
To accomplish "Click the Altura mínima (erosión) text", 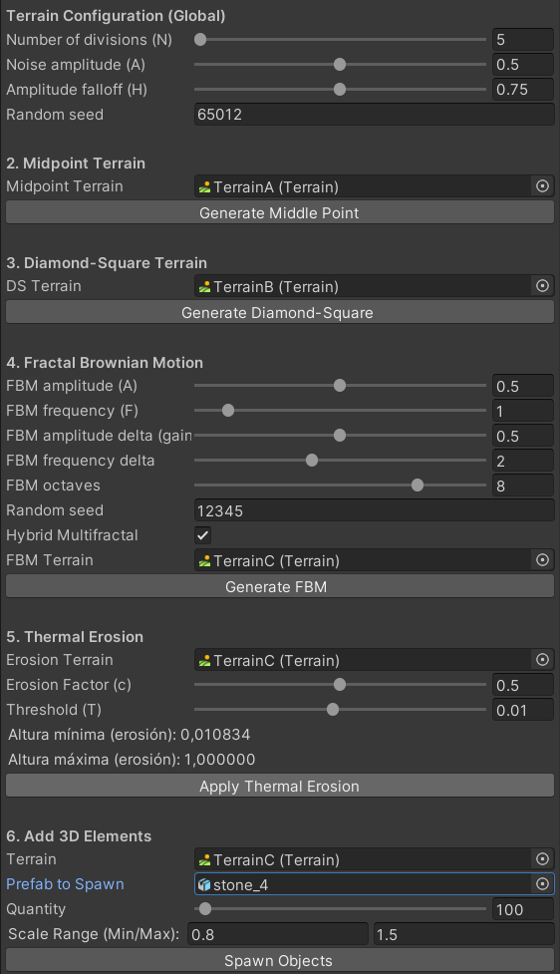I will click(x=130, y=734).
